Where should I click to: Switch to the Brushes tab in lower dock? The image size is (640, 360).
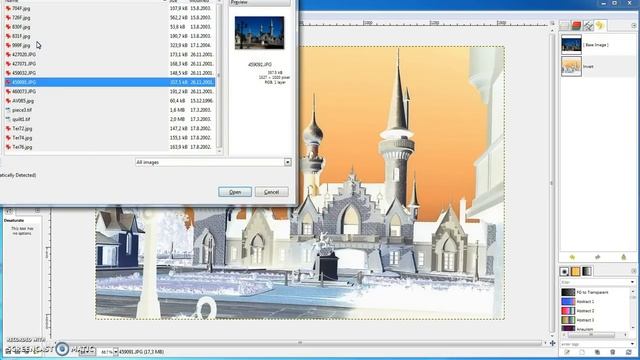564,271
